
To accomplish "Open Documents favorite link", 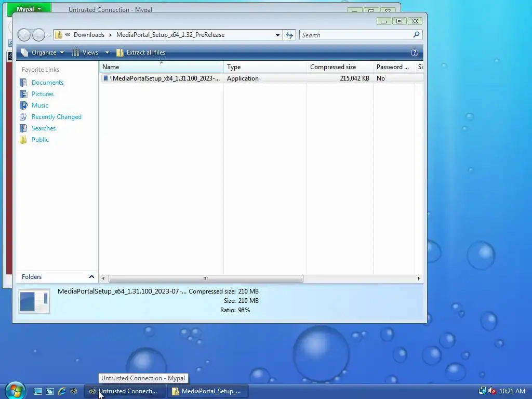I will coord(47,83).
